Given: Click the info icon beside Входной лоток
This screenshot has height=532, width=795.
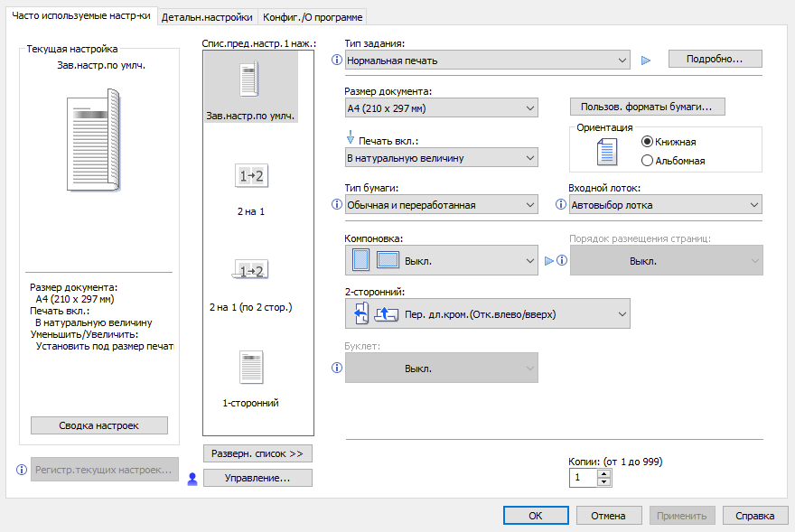Looking at the screenshot, I should (561, 205).
